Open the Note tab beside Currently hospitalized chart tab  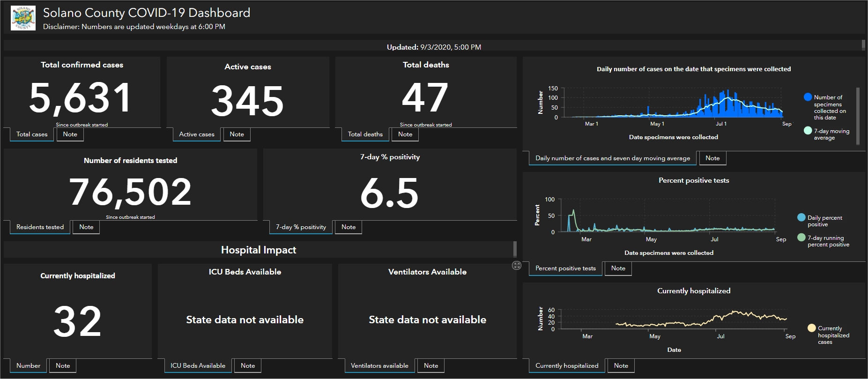click(621, 366)
